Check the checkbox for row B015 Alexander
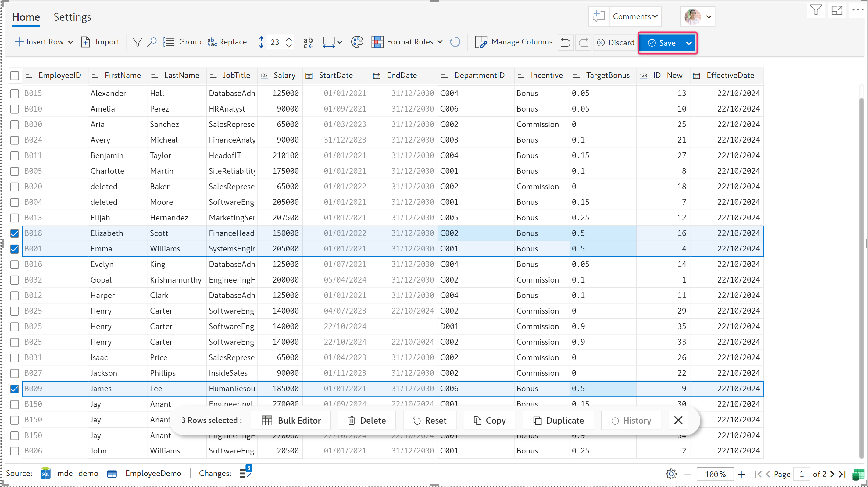The height and width of the screenshot is (487, 868). 15,93
